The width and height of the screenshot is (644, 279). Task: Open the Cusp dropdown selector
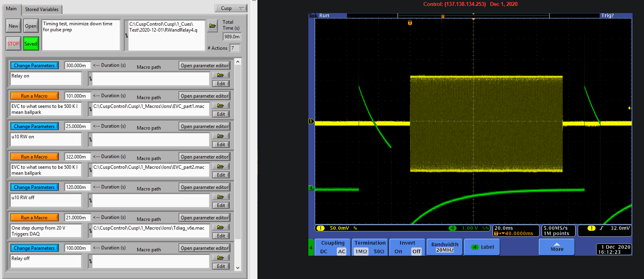(231, 8)
